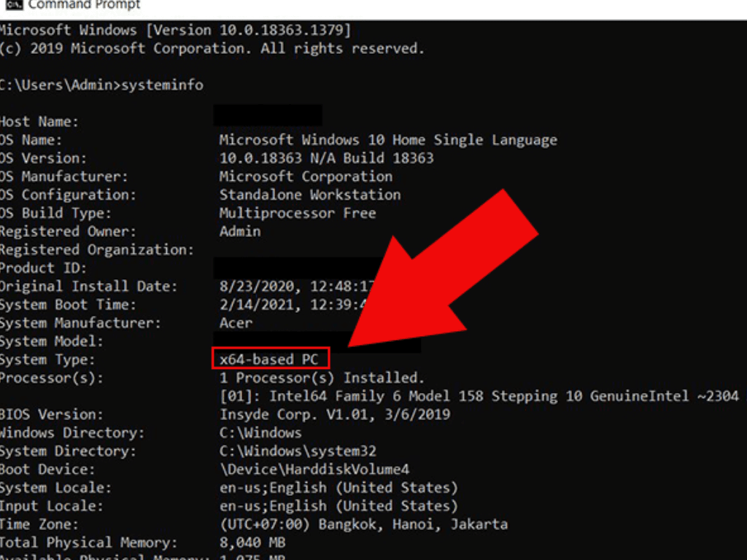Click the Command Prompt title bar text
The width and height of the screenshot is (747, 560).
[x=82, y=5]
